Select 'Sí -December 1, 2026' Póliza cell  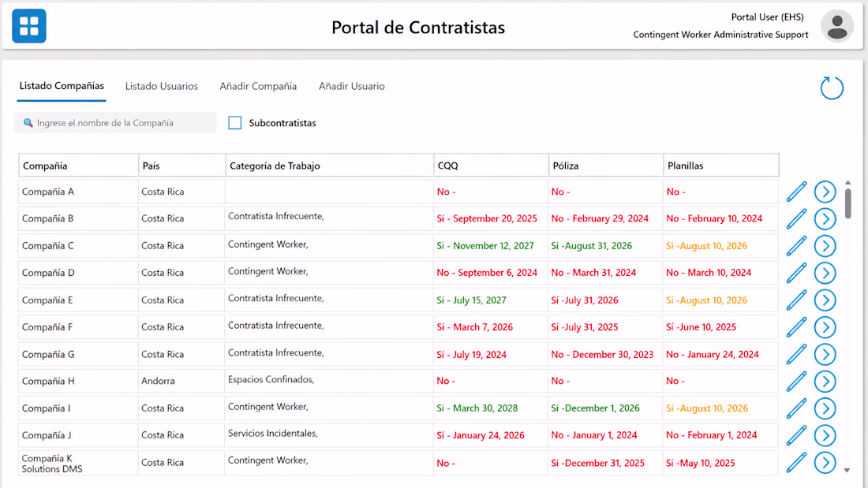point(605,408)
